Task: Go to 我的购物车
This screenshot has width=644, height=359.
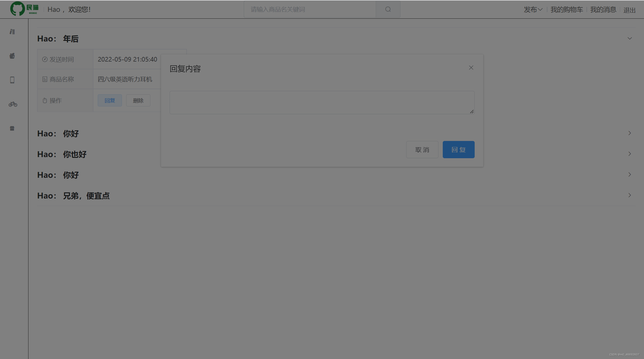Action: [x=566, y=9]
